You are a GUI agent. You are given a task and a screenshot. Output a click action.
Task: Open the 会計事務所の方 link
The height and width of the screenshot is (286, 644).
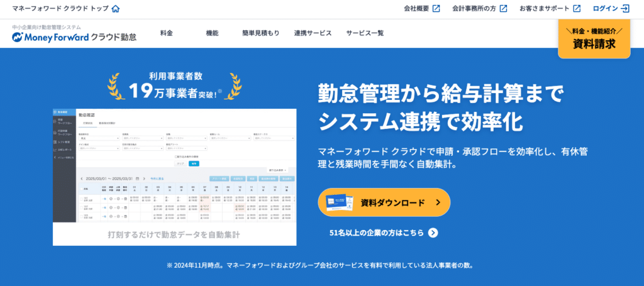(480, 9)
